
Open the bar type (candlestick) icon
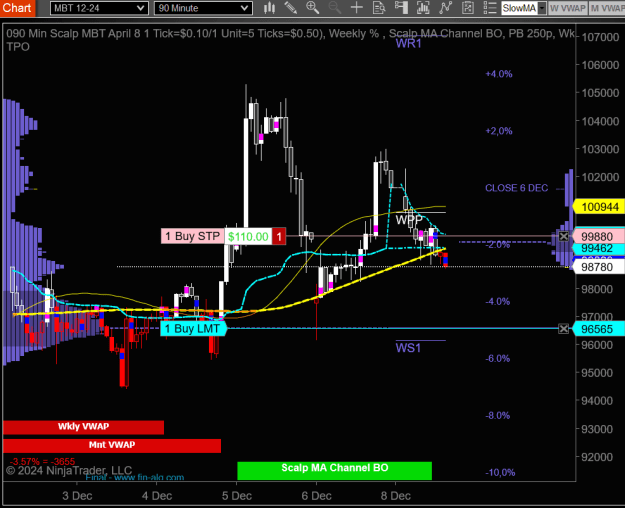269,8
